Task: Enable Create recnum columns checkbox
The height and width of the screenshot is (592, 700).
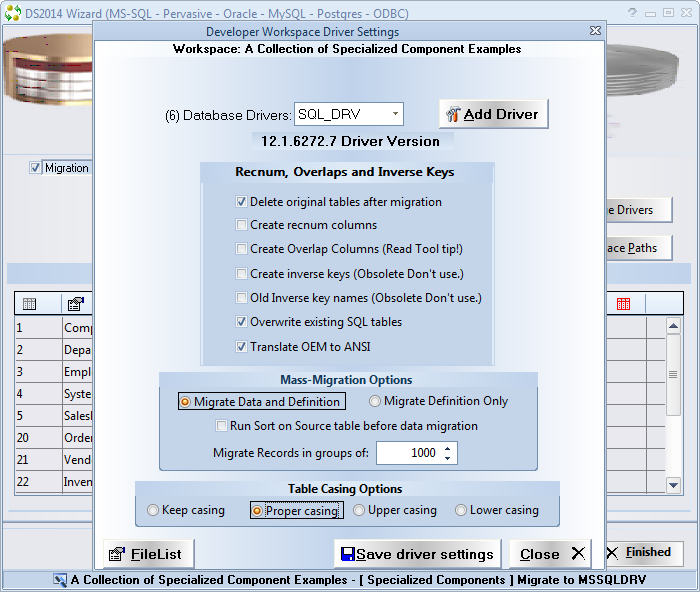Action: point(241,225)
